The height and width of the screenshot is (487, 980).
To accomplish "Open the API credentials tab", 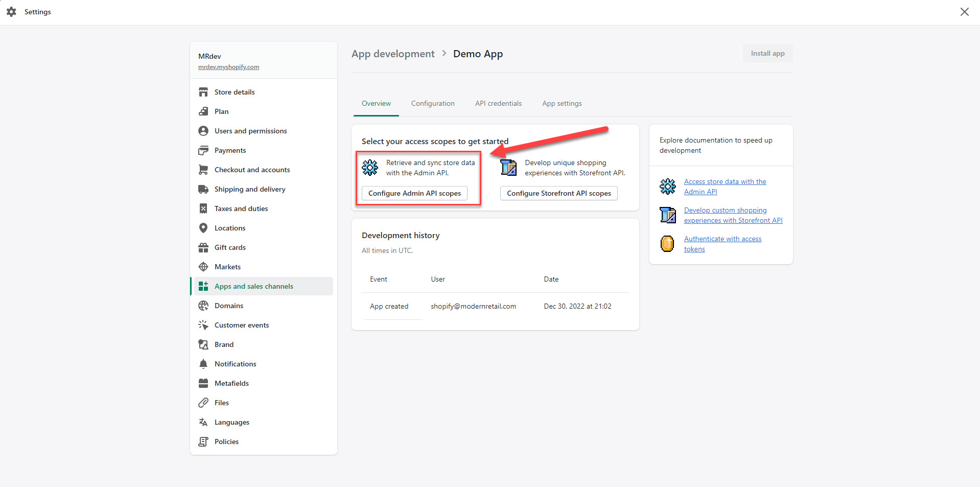I will (x=498, y=103).
